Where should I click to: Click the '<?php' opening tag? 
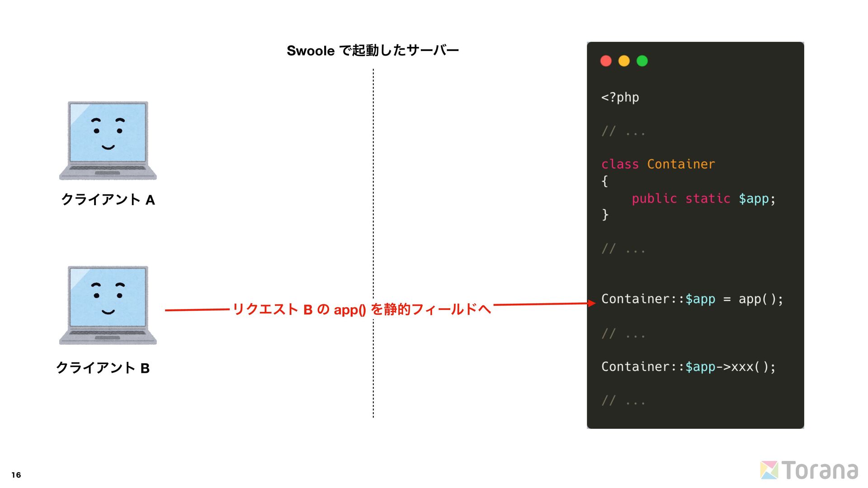pos(620,97)
